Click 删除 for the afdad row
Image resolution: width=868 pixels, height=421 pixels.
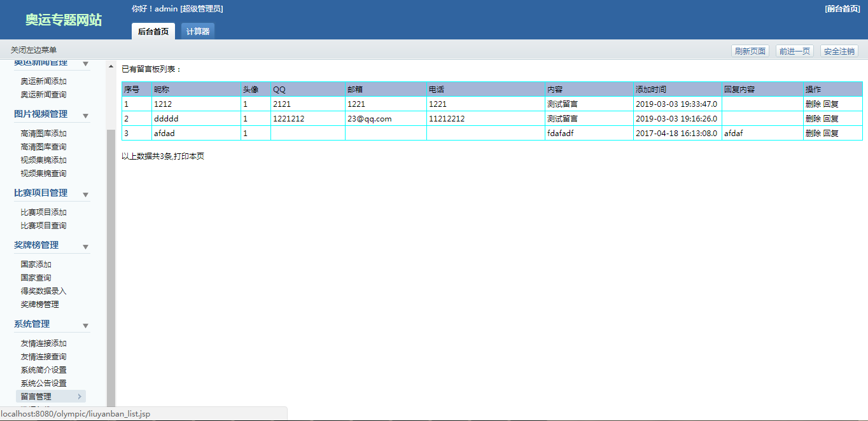(813, 133)
